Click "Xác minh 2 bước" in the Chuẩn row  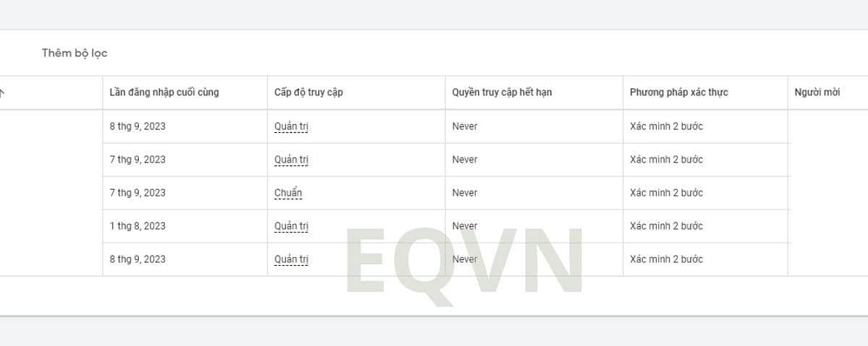click(x=666, y=193)
